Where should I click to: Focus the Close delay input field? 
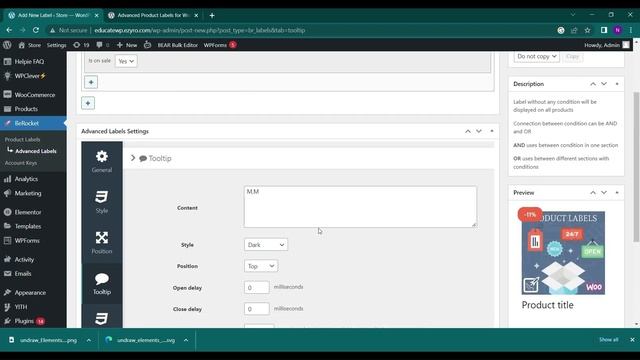[257, 309]
